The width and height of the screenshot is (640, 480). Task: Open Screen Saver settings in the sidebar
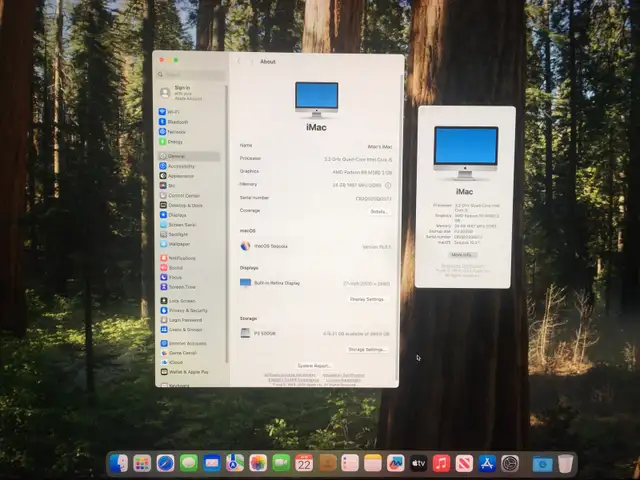tap(178, 224)
